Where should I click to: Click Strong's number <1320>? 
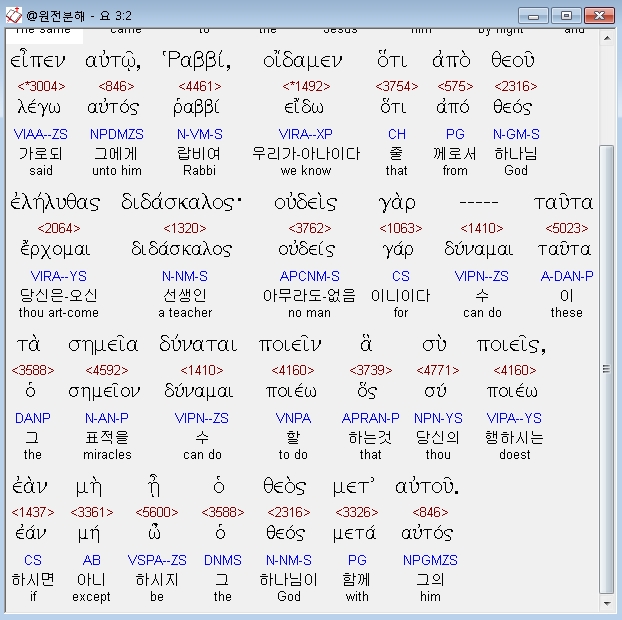(x=185, y=228)
